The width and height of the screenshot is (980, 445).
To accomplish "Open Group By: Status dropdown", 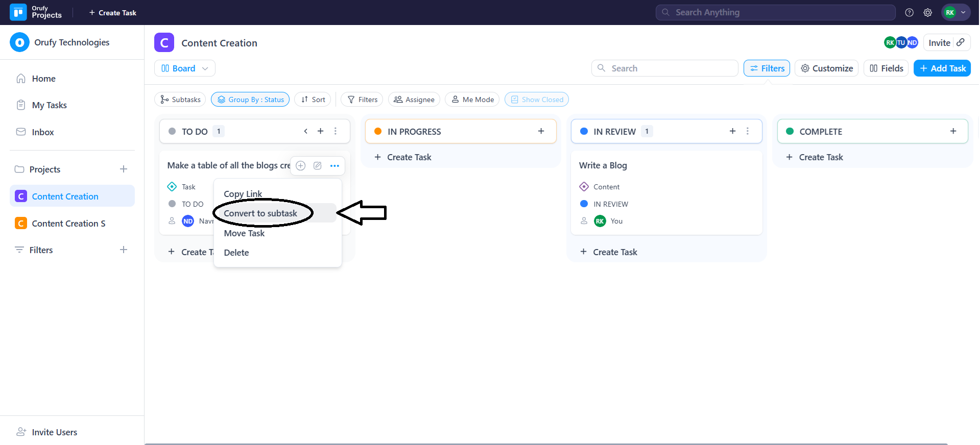I will pyautogui.click(x=250, y=100).
